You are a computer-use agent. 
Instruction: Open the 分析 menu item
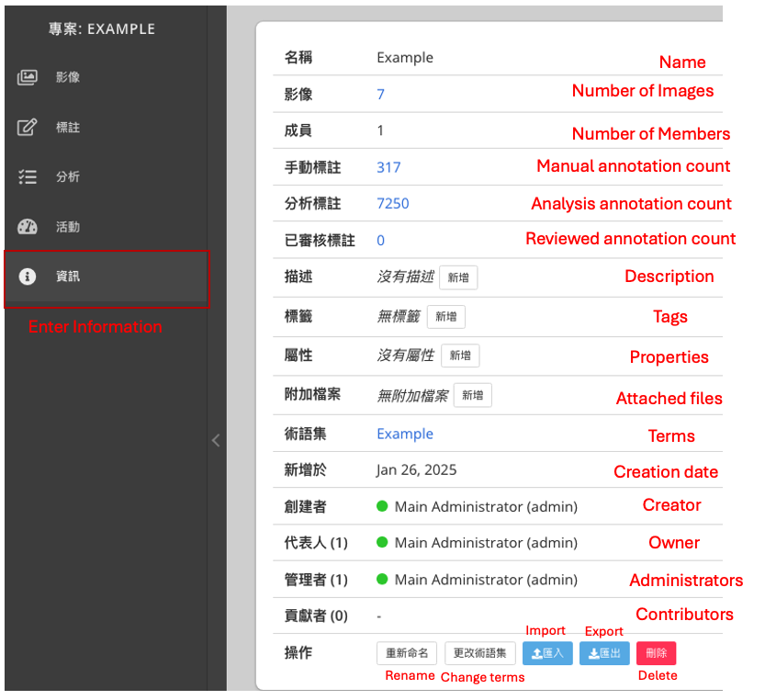pos(68,177)
